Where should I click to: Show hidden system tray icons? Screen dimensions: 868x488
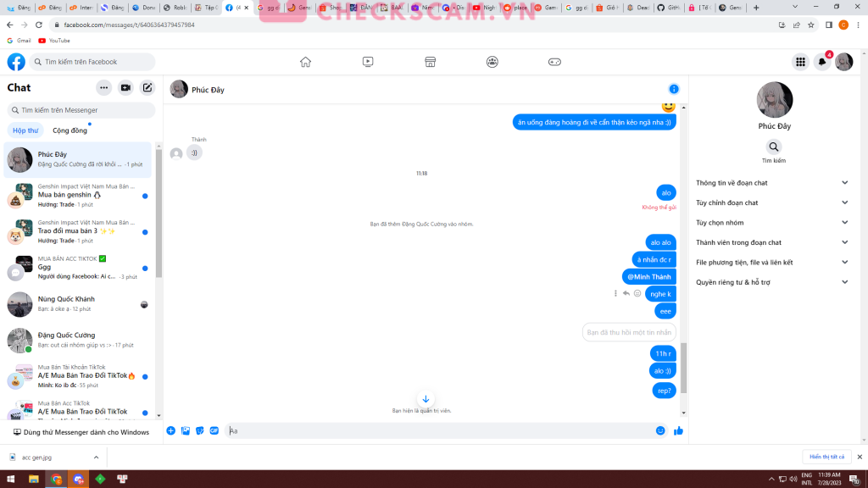(x=771, y=480)
